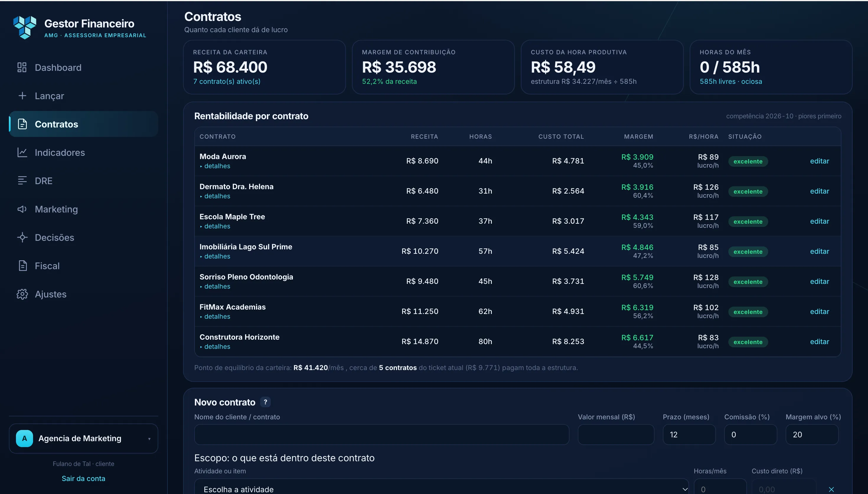The width and height of the screenshot is (868, 494).
Task: Click the Dashboard grid icon
Action: 22,67
